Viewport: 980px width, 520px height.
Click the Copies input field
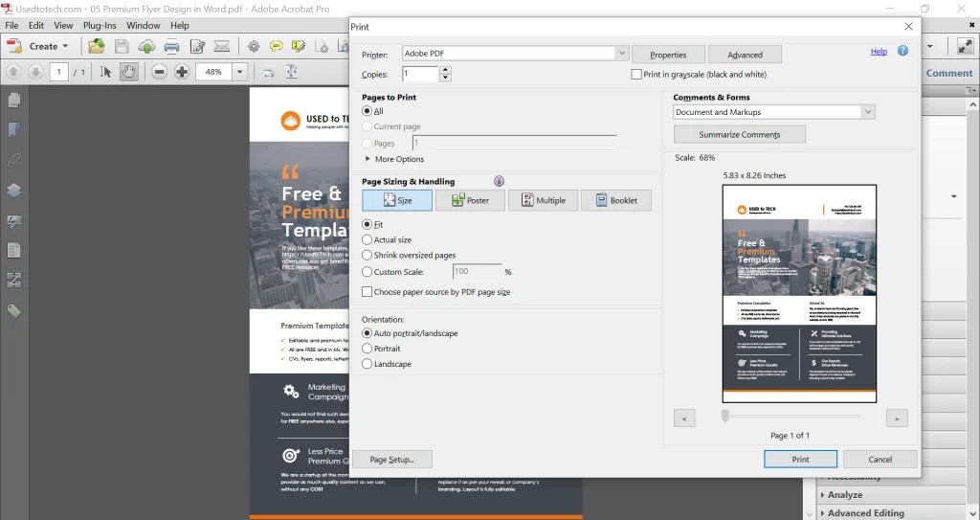click(419, 74)
